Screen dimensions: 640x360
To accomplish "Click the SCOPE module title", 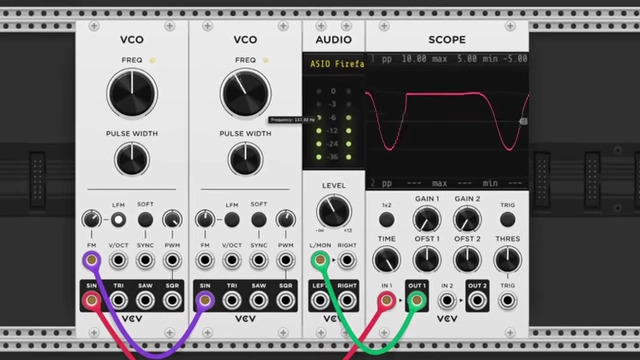I will pyautogui.click(x=447, y=40).
